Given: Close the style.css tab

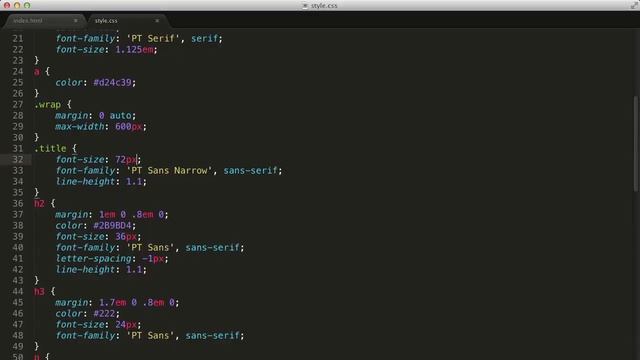Looking at the screenshot, I should 157,20.
